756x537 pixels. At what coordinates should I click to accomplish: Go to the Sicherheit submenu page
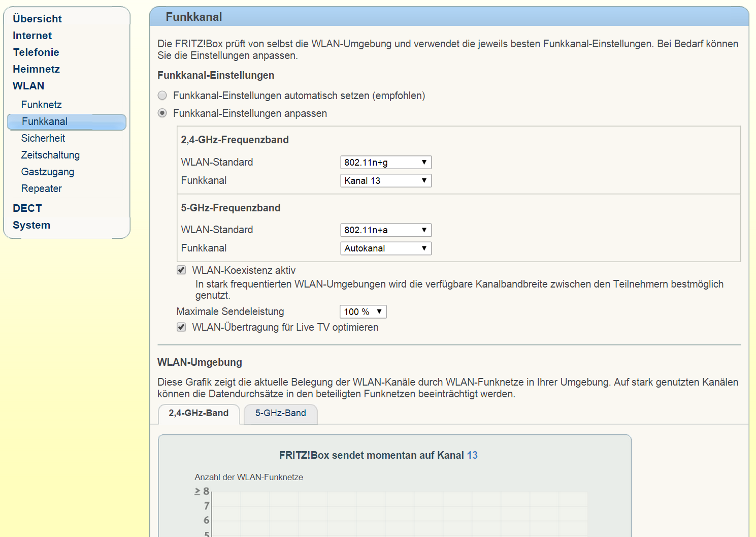click(x=43, y=138)
